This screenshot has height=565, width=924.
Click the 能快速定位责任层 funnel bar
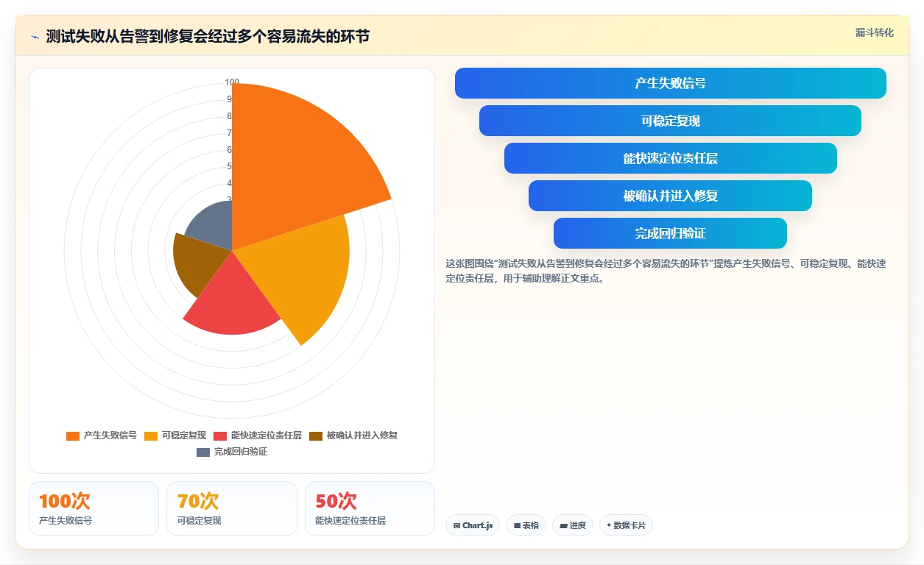(671, 158)
